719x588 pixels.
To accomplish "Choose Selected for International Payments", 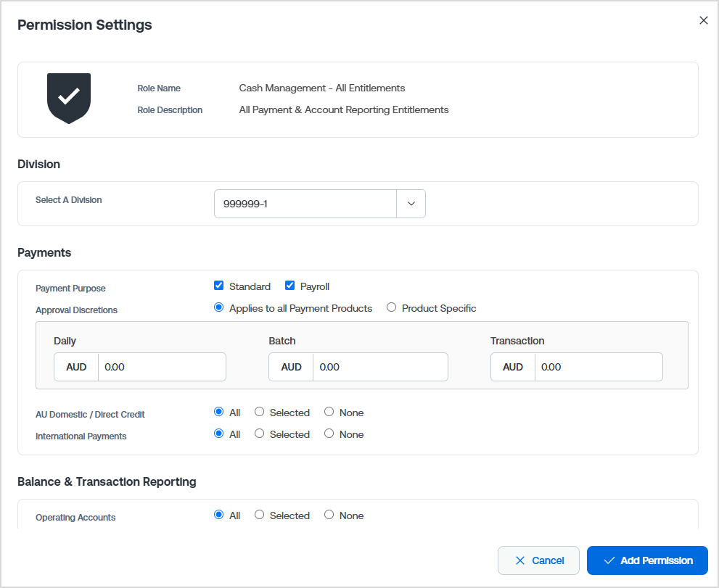I will (259, 434).
